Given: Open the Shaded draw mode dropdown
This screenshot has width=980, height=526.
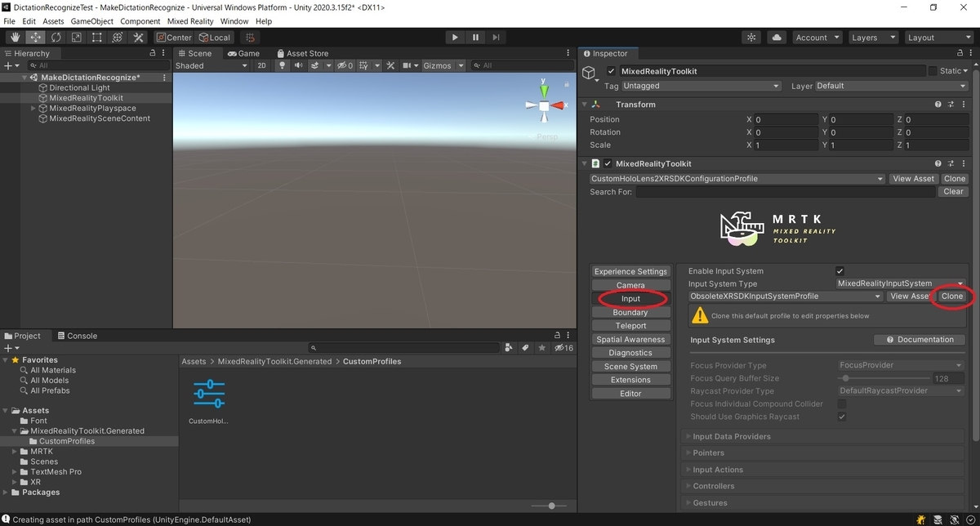Looking at the screenshot, I should [211, 65].
